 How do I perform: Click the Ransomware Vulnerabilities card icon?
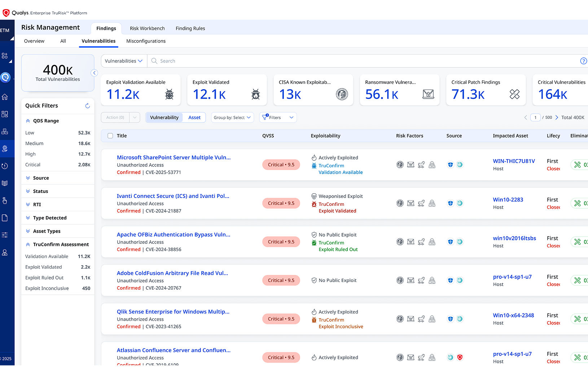click(428, 94)
